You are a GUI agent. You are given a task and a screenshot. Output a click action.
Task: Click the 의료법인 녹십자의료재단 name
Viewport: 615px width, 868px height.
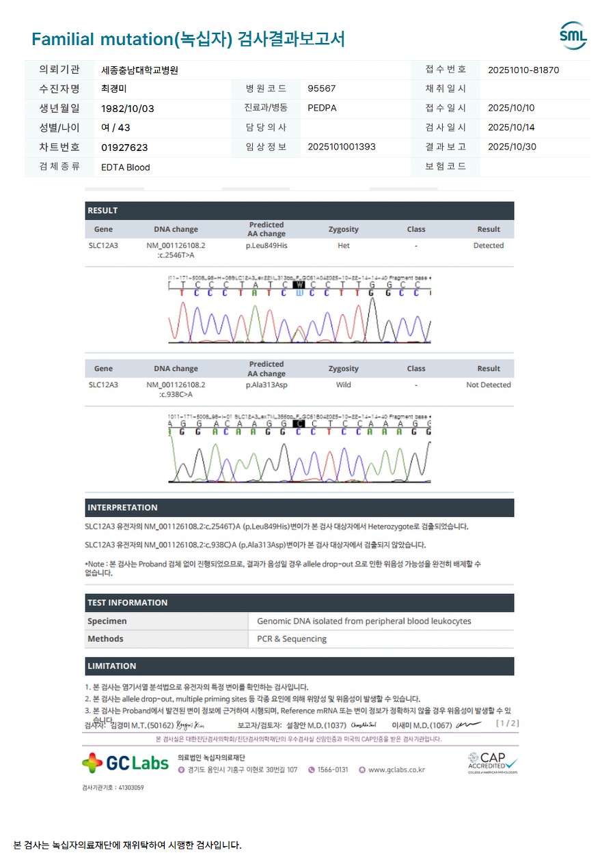pos(212,757)
